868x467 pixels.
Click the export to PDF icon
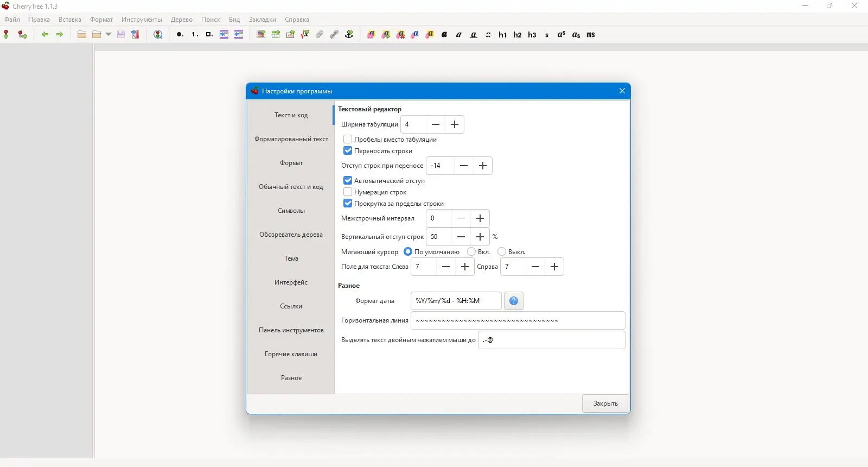click(136, 35)
